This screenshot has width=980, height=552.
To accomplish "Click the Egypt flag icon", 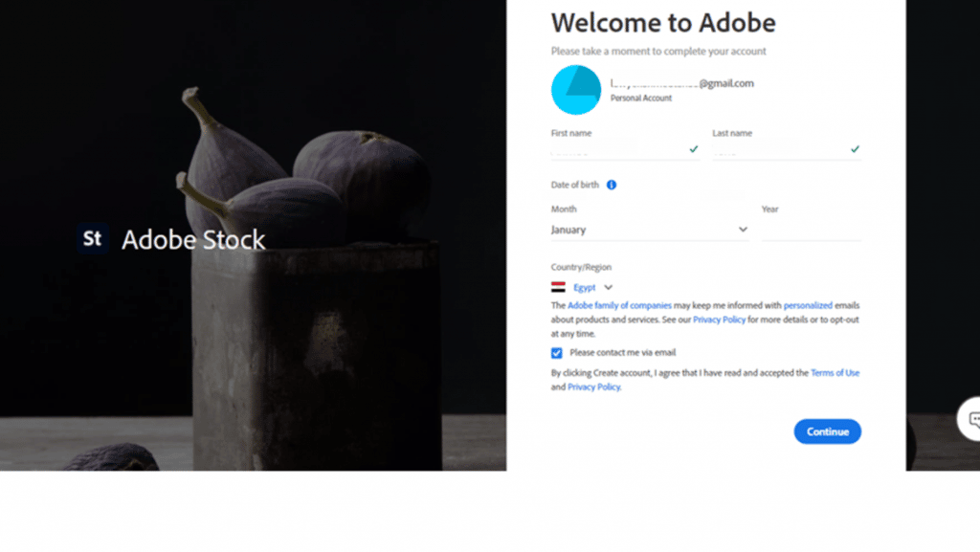I will coord(558,287).
